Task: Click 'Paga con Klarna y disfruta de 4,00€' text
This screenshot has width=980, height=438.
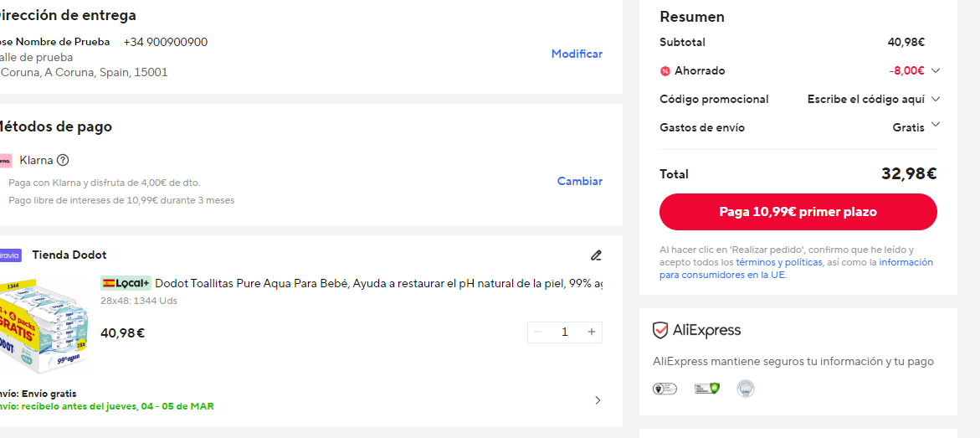Action: point(105,183)
